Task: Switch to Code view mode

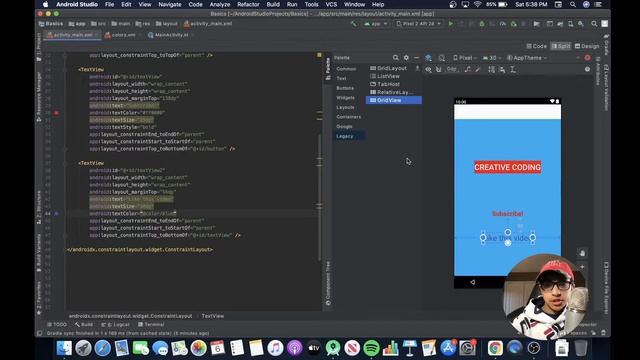Action: pyautogui.click(x=536, y=46)
